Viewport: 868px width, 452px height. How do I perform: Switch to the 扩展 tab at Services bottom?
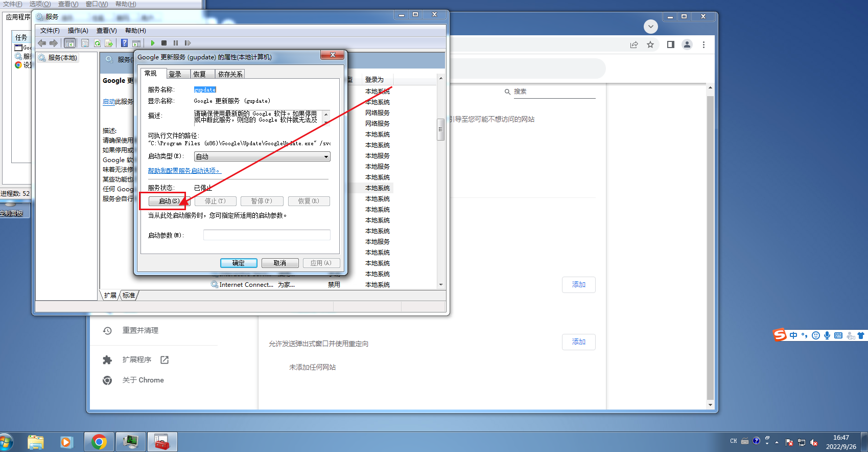(x=110, y=296)
